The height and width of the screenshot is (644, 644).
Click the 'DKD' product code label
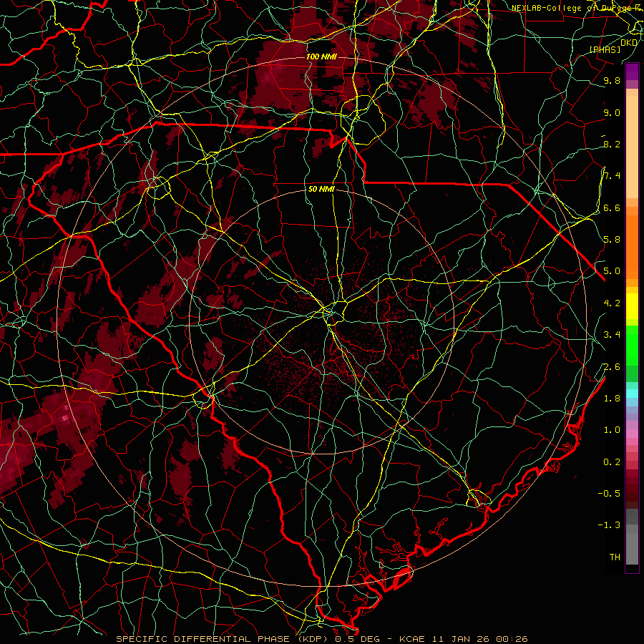click(x=628, y=42)
